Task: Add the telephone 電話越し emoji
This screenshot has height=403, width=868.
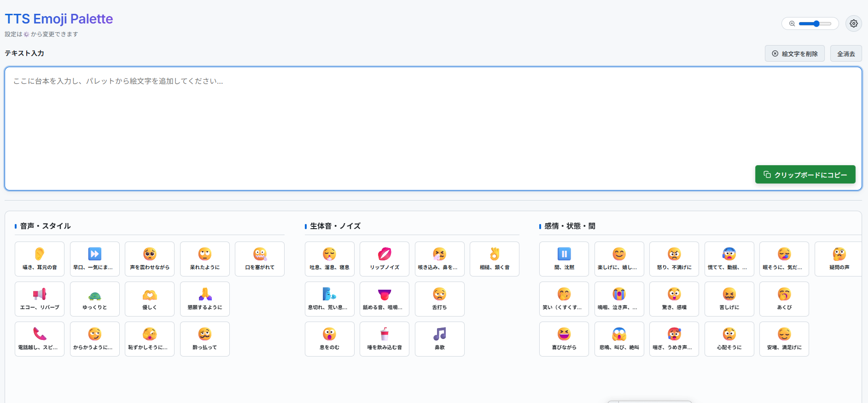Action: (x=40, y=339)
